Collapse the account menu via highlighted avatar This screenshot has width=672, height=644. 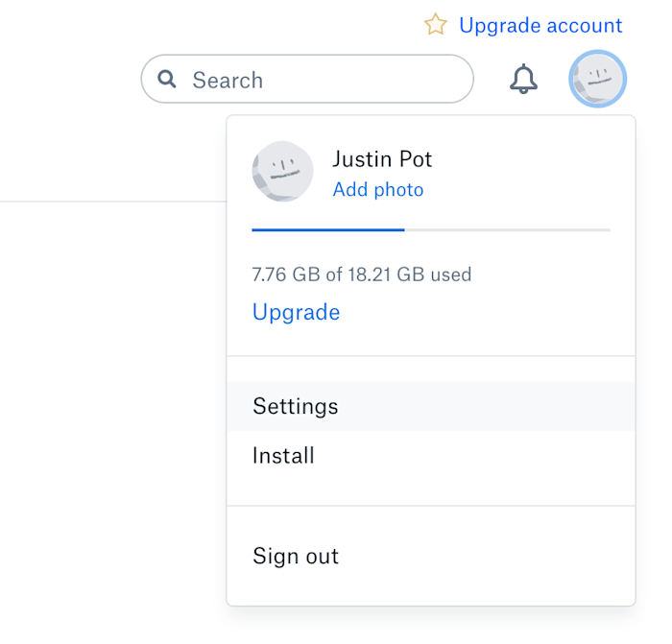pyautogui.click(x=597, y=79)
